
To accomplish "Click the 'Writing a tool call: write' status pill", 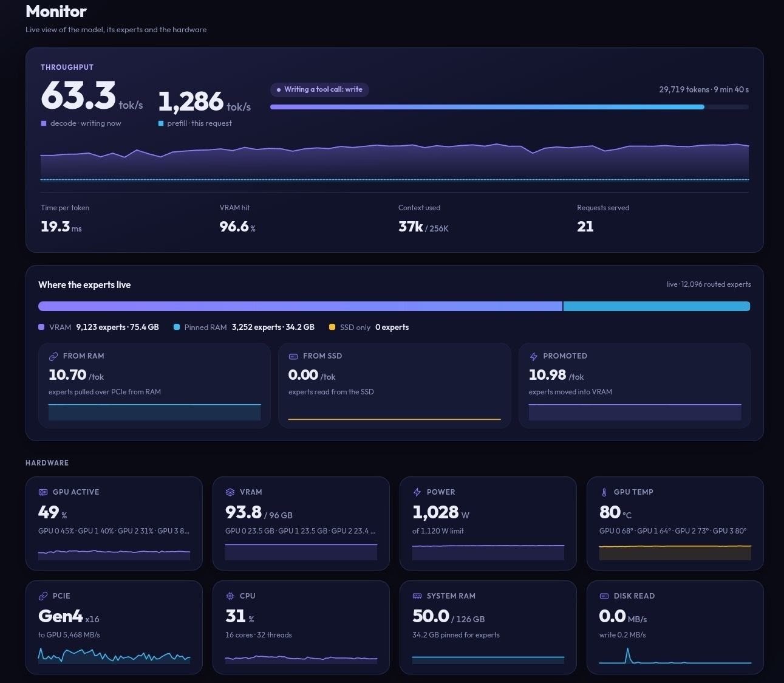I will [x=319, y=89].
